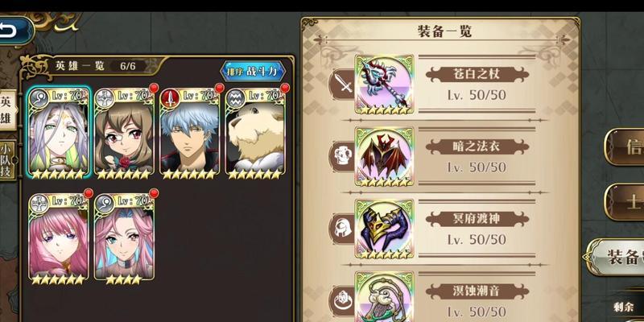The image size is (644, 322).
Task: Select the blue-haired swordsman hero card
Action: 190,134
